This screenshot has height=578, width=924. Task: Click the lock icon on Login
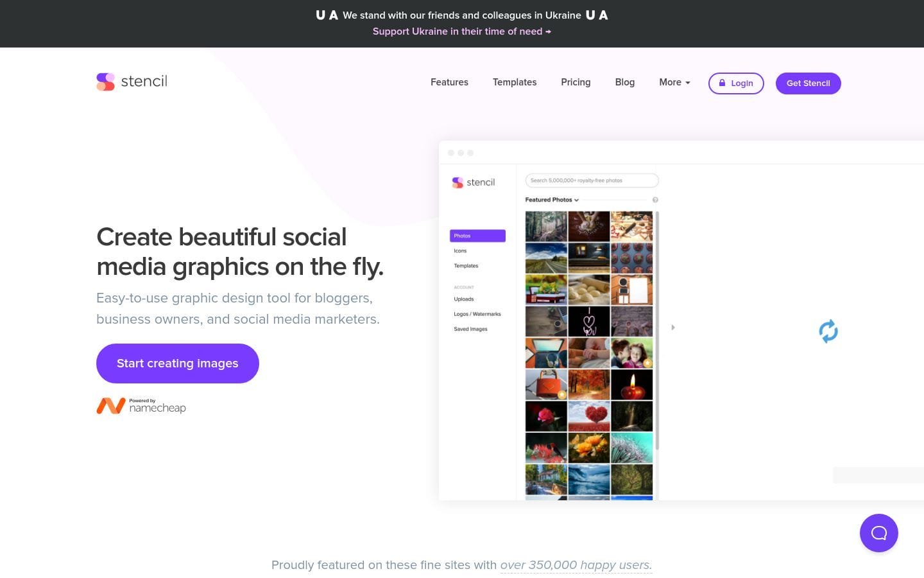point(722,83)
